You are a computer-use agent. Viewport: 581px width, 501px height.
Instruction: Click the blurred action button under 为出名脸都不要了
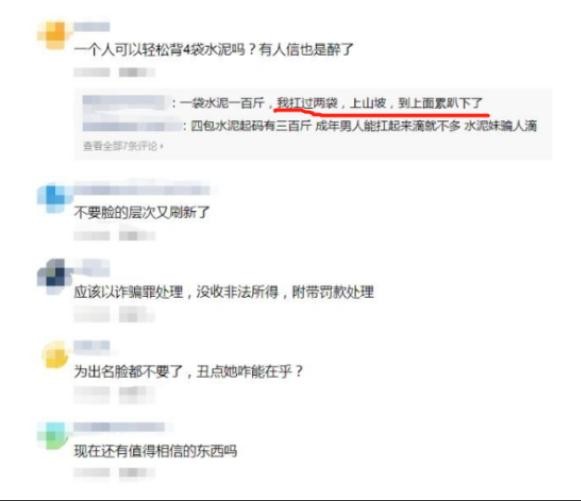coord(136,394)
